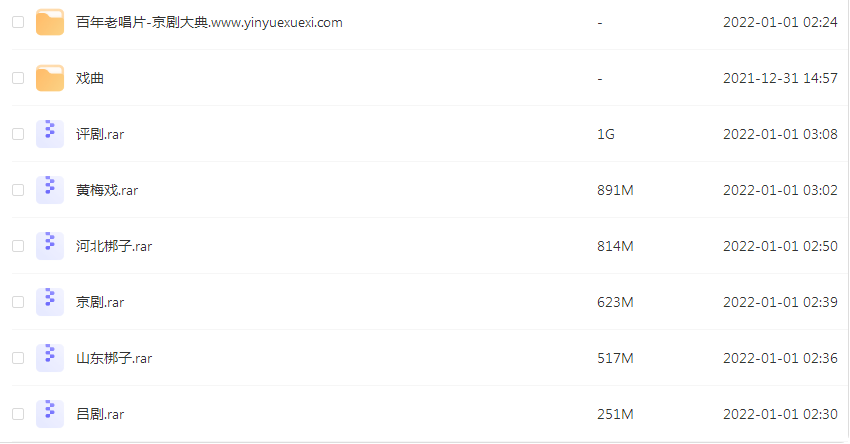Check the box for 戏曲 folder
The image size is (850, 444).
[x=18, y=78]
